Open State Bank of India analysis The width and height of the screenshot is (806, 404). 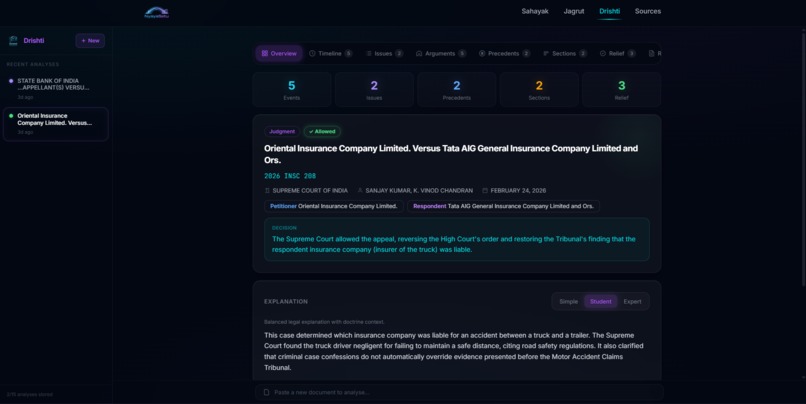(x=56, y=88)
